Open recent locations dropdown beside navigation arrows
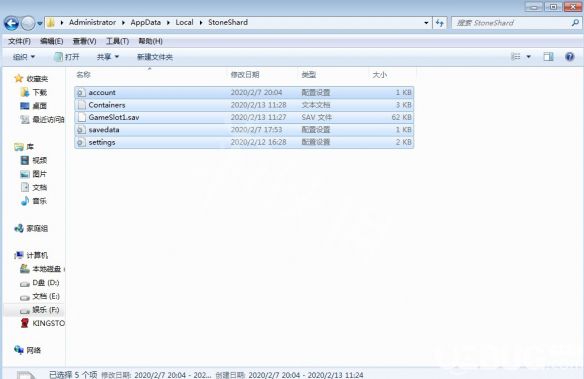The height and width of the screenshot is (379, 584). (40, 24)
